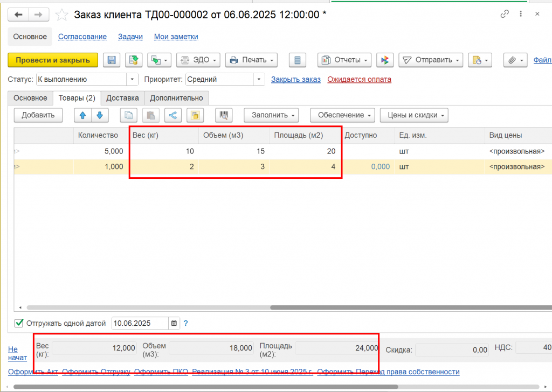Image resolution: width=552 pixels, height=392 pixels.
Task: Click the Вес (кг) column header
Action: [164, 135]
